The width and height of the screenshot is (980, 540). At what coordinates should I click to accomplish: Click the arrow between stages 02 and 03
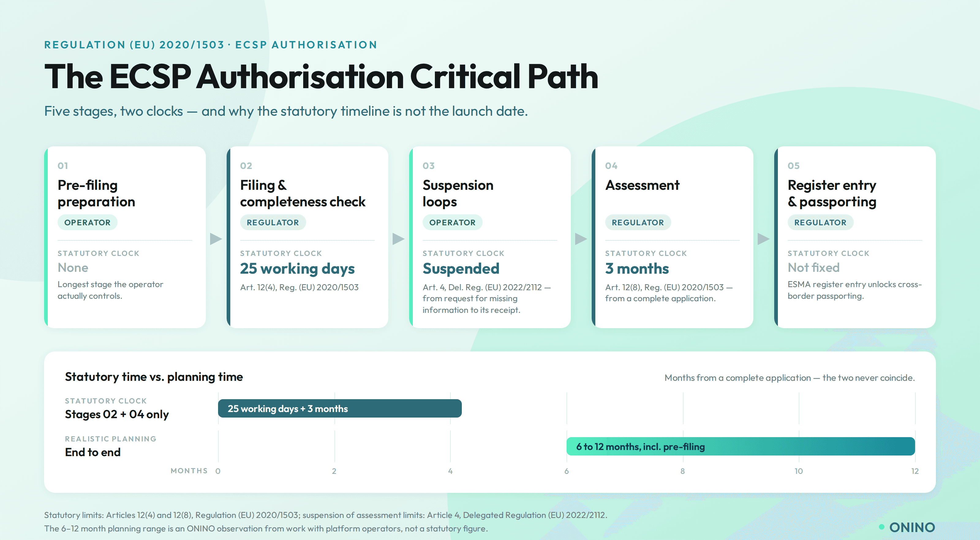click(399, 239)
